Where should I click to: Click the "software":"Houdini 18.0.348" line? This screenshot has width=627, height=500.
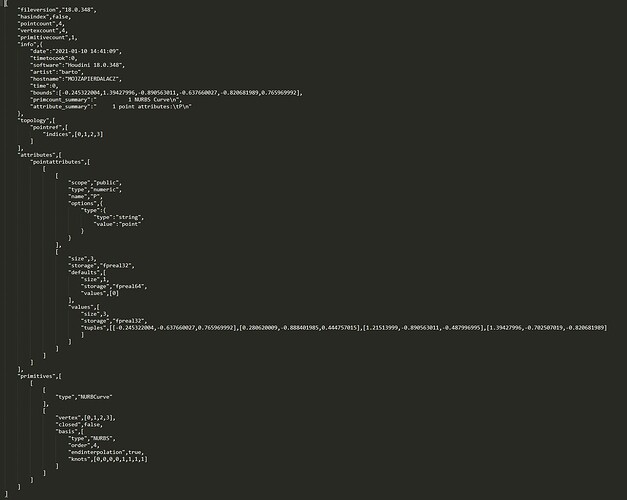click(x=78, y=65)
